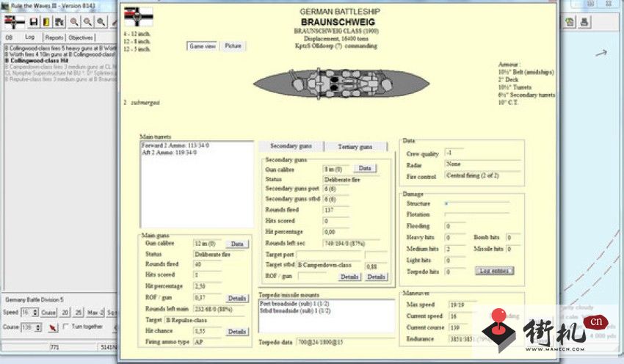Click main guns Status 'Deliberate fire' field
Image resolution: width=624 pixels, height=364 pixels.
point(221,254)
